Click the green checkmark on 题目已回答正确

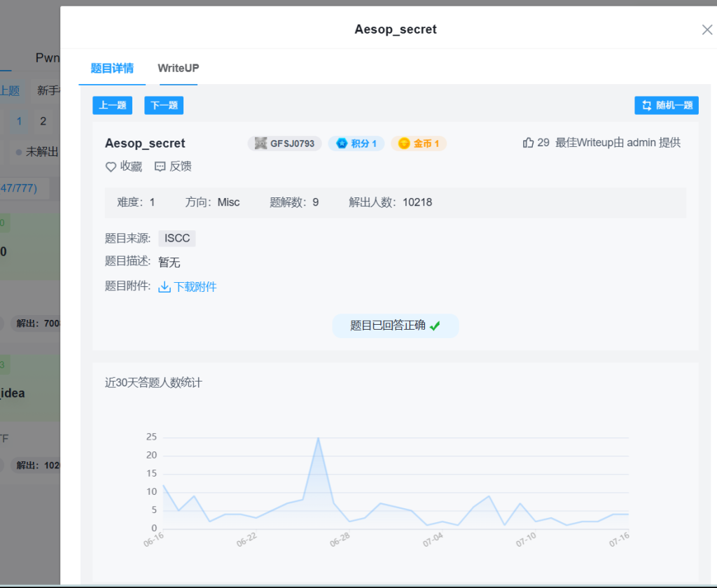pos(435,325)
